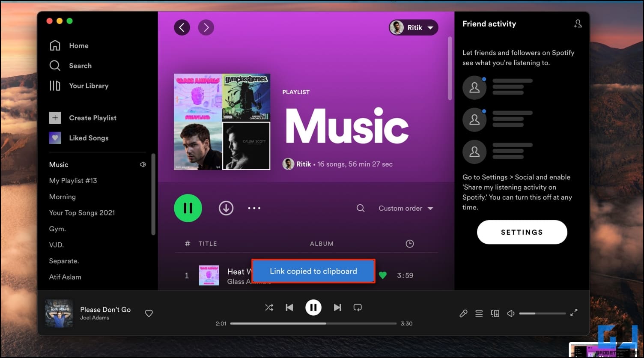Open Add friends icon in Friend activity

click(578, 24)
